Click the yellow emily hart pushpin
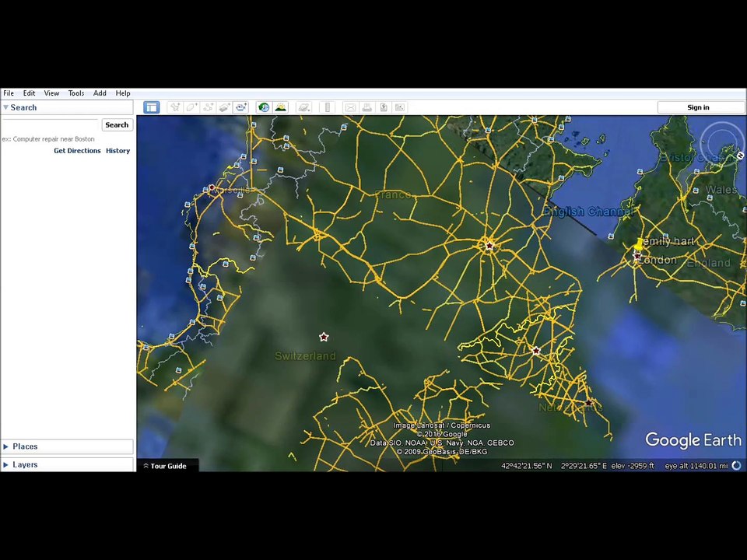This screenshot has height=560, width=747. pyautogui.click(x=639, y=246)
